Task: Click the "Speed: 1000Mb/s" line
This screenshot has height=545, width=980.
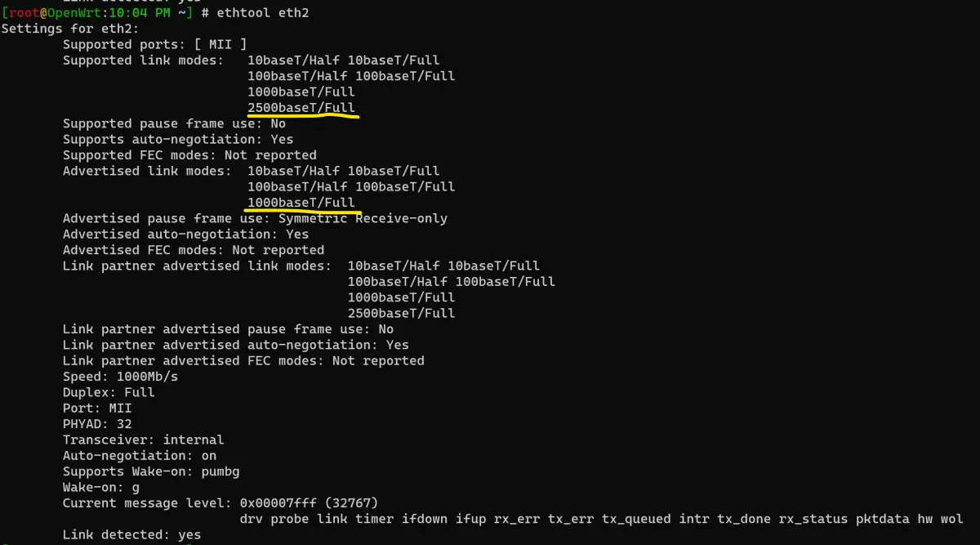Action: click(120, 377)
